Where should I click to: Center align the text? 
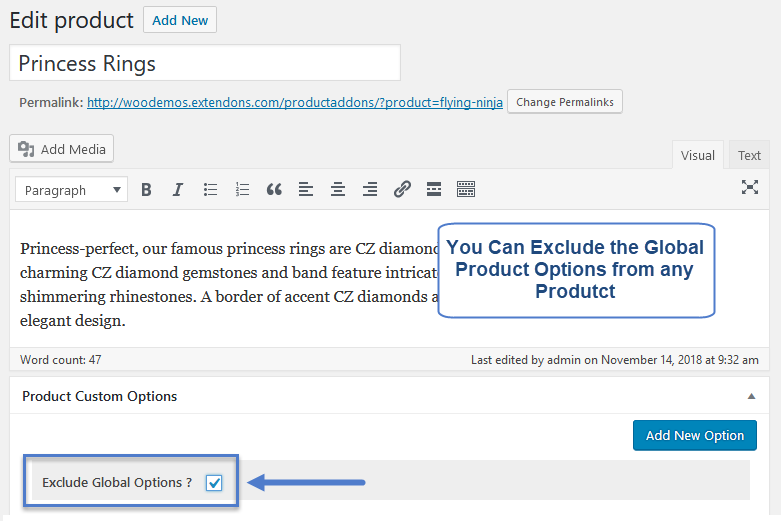coord(338,189)
